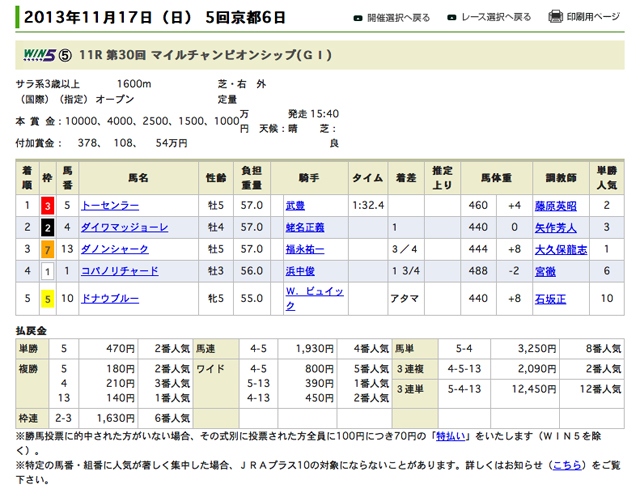Click the 単勝人気 column header
Image resolution: width=640 pixels, height=497 pixels.
tap(607, 178)
